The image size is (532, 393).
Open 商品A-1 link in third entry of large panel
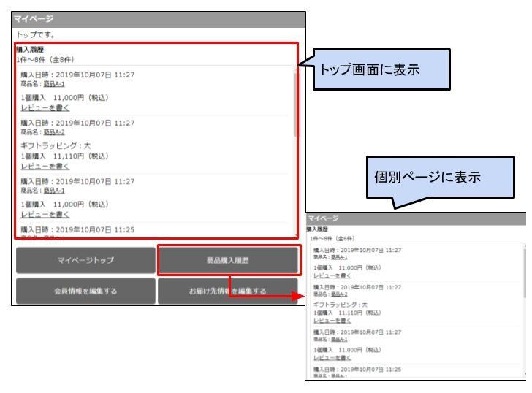coord(53,190)
